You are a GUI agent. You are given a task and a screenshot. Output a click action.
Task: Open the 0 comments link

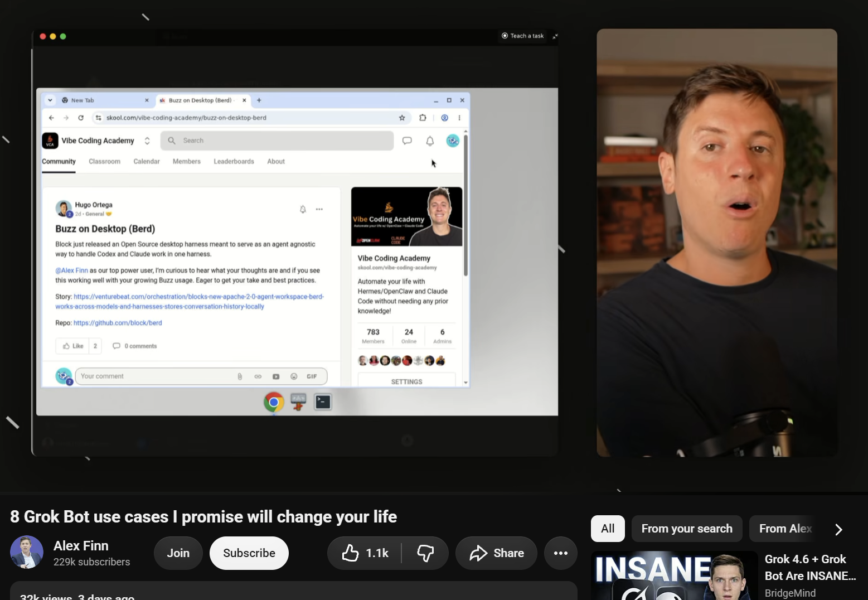point(135,346)
